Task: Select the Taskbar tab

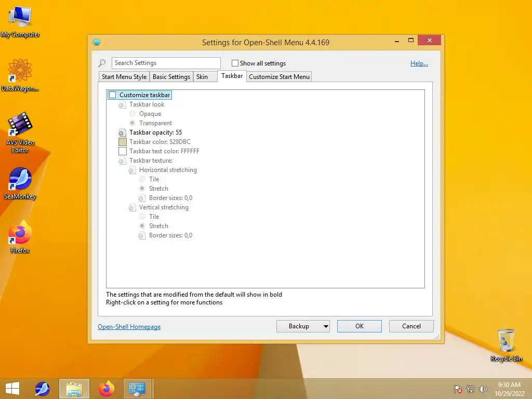Action: (x=232, y=76)
